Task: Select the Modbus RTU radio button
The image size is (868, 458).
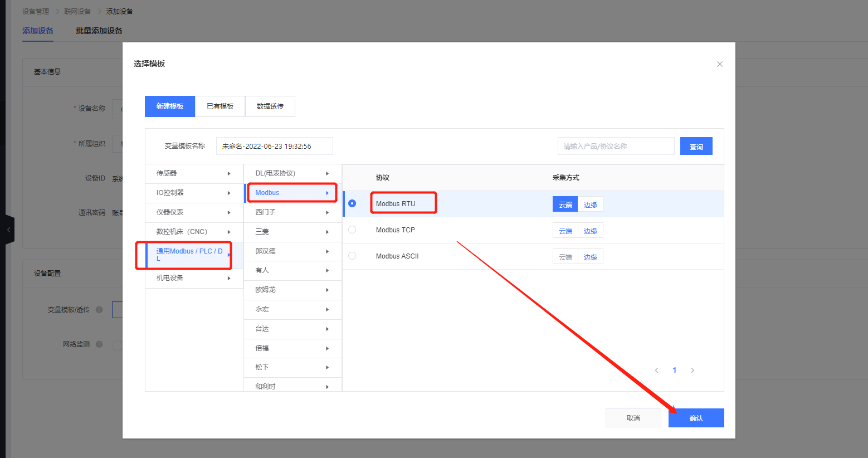Action: click(352, 203)
